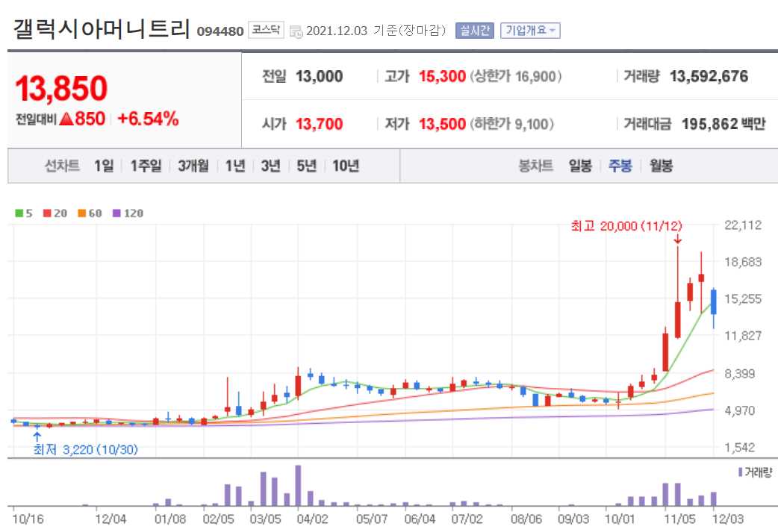Select the 1년 line chart tab
The width and height of the screenshot is (778, 532).
coord(235,166)
